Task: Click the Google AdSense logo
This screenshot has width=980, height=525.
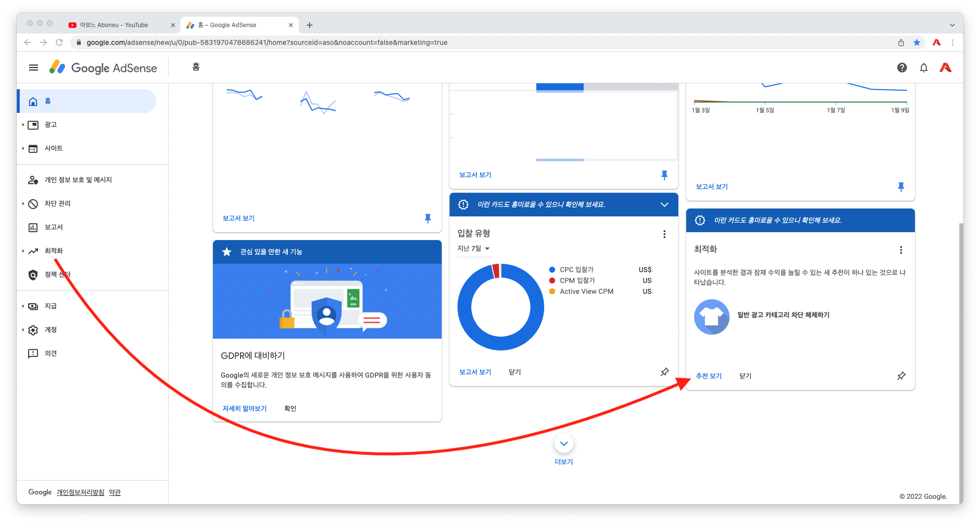Action: 103,68
